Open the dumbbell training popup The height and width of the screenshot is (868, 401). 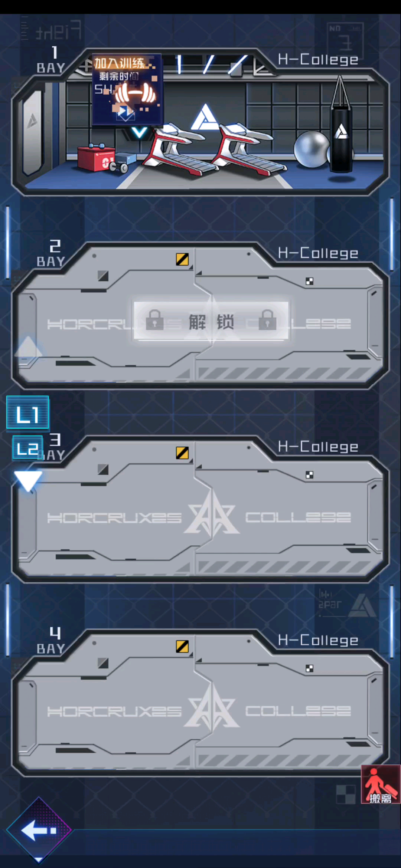click(127, 89)
